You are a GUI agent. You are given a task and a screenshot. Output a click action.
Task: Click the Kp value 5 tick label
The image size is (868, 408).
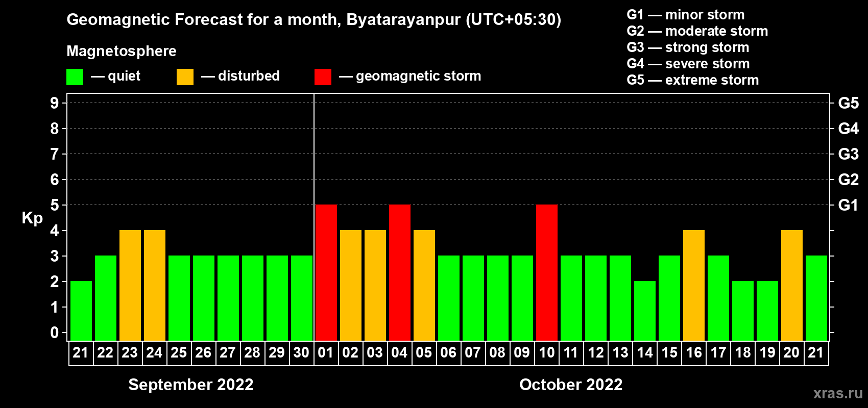tap(55, 205)
